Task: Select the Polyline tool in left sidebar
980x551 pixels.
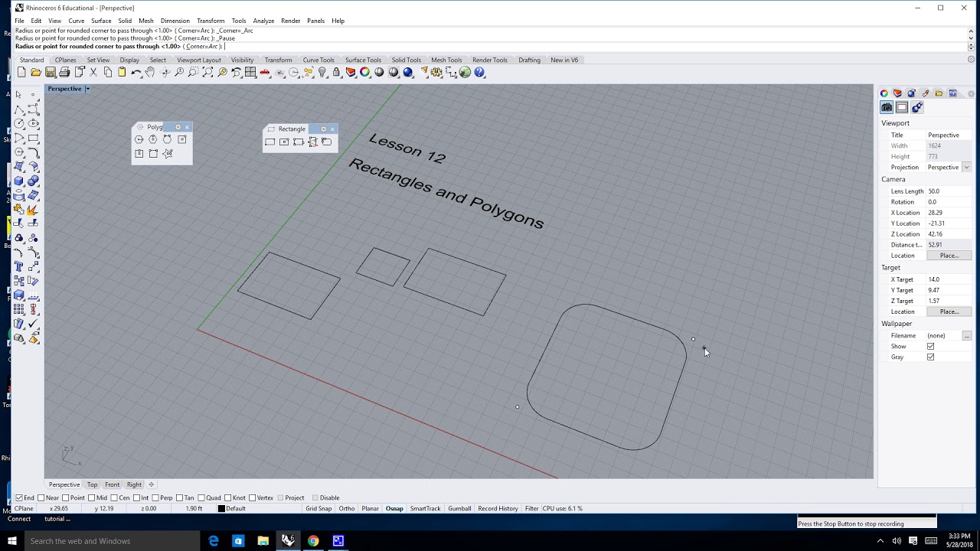Action: pyautogui.click(x=19, y=109)
